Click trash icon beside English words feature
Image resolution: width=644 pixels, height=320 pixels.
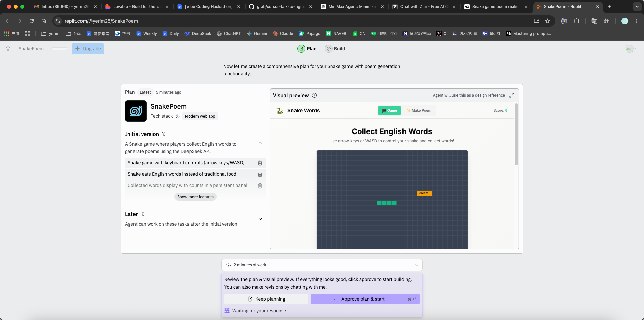(x=260, y=174)
